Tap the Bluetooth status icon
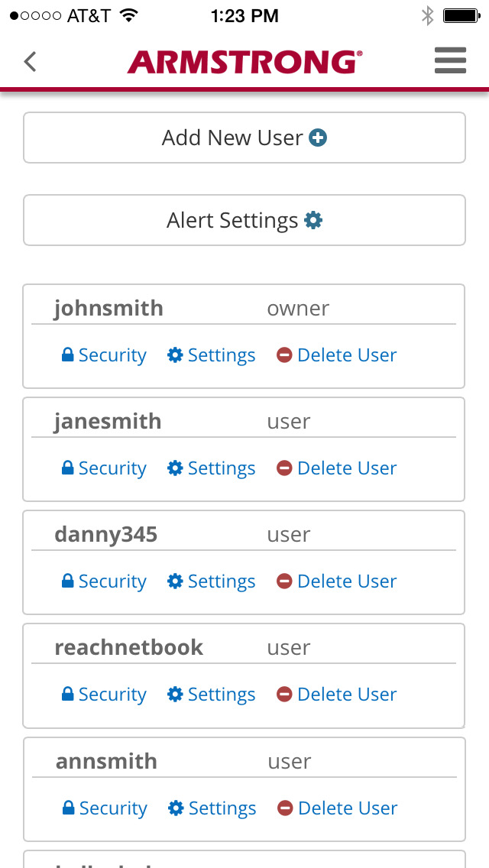The width and height of the screenshot is (489, 868). (x=428, y=15)
